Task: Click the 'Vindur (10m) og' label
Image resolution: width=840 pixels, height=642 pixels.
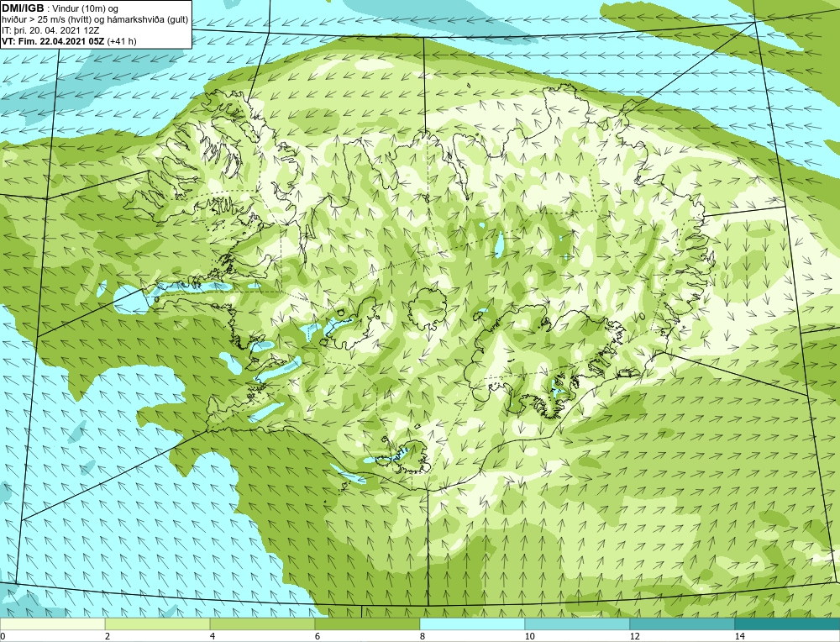Action: pyautogui.click(x=85, y=8)
